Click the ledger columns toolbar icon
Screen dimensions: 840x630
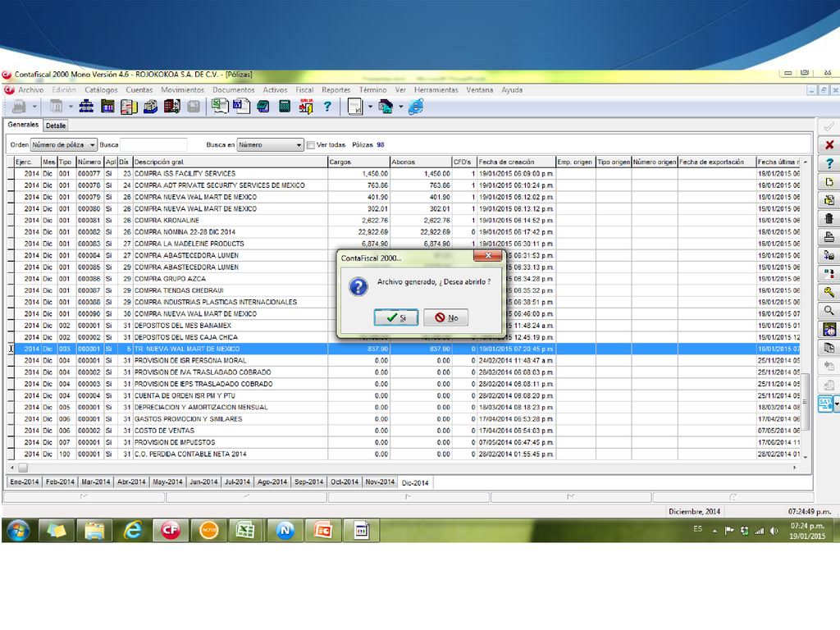tap(107, 107)
